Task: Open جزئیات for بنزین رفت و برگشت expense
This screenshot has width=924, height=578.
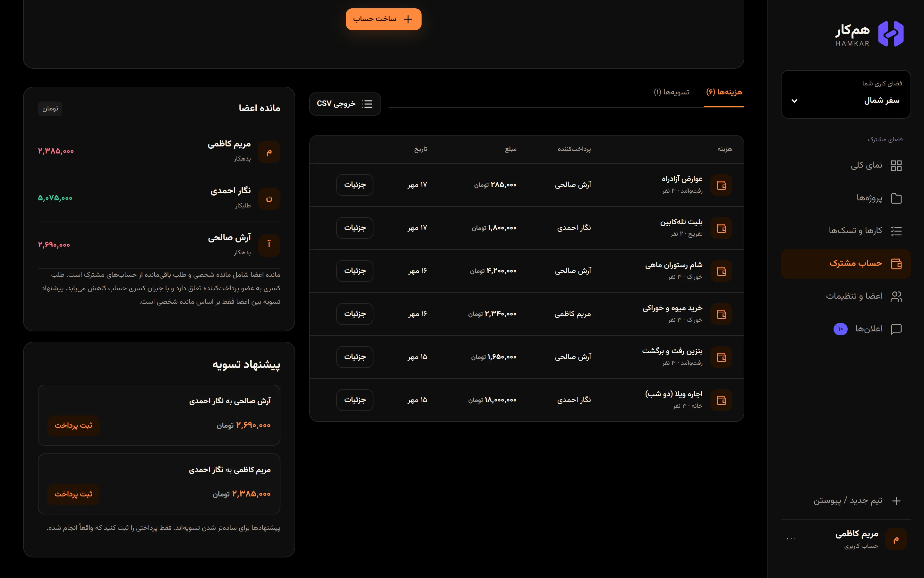Action: pyautogui.click(x=355, y=357)
